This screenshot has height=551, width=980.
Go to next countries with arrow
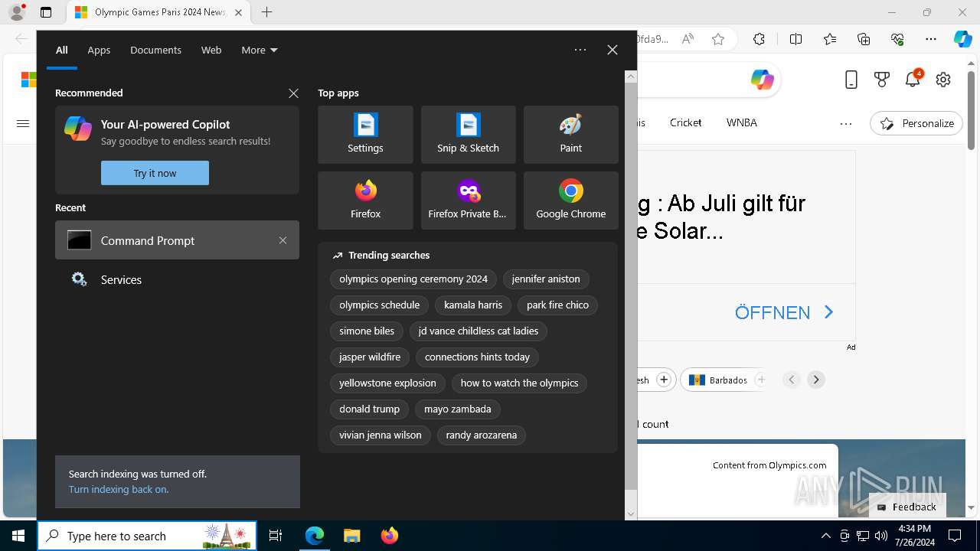click(816, 380)
